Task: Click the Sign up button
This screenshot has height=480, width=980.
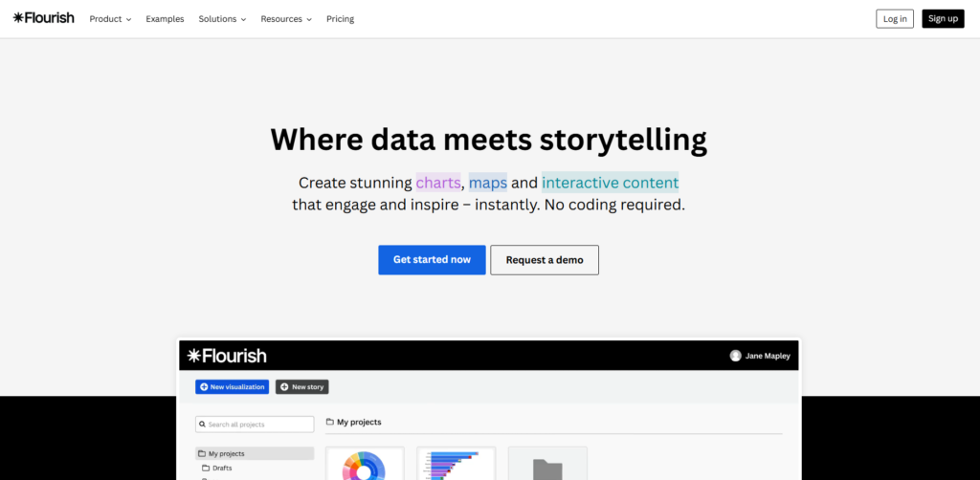Action: pyautogui.click(x=943, y=19)
